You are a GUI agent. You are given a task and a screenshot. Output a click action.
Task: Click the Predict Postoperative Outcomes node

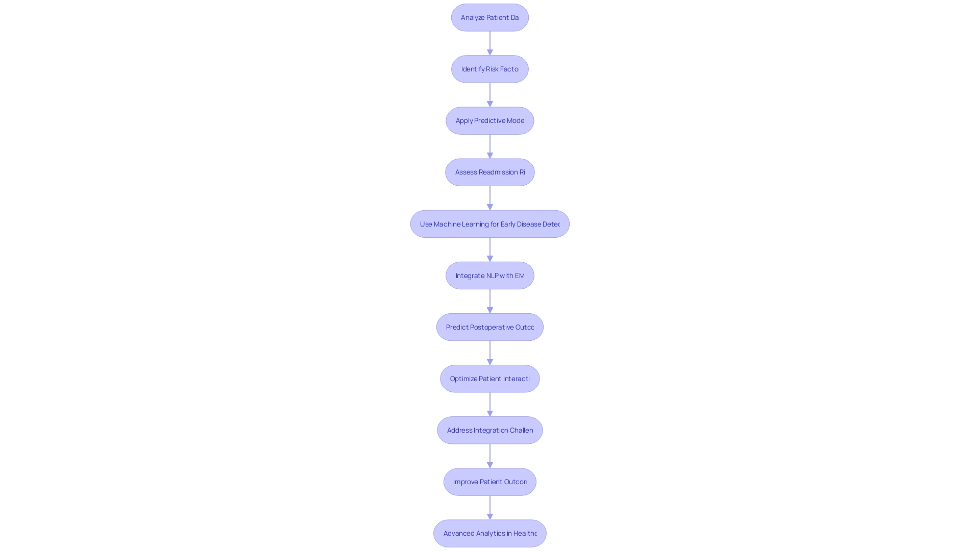[x=489, y=327]
